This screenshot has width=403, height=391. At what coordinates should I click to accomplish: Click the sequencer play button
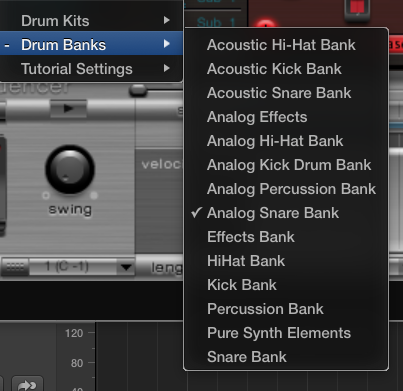pos(68,108)
